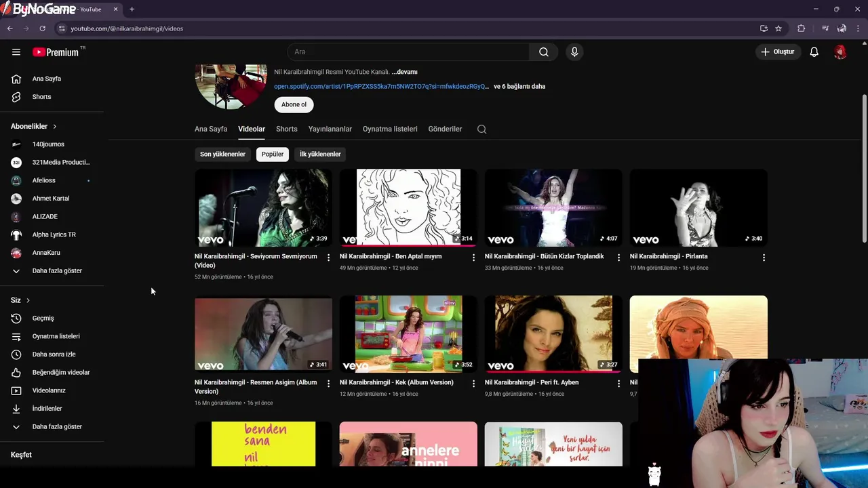
Task: Open the account avatar menu
Action: [x=840, y=52]
